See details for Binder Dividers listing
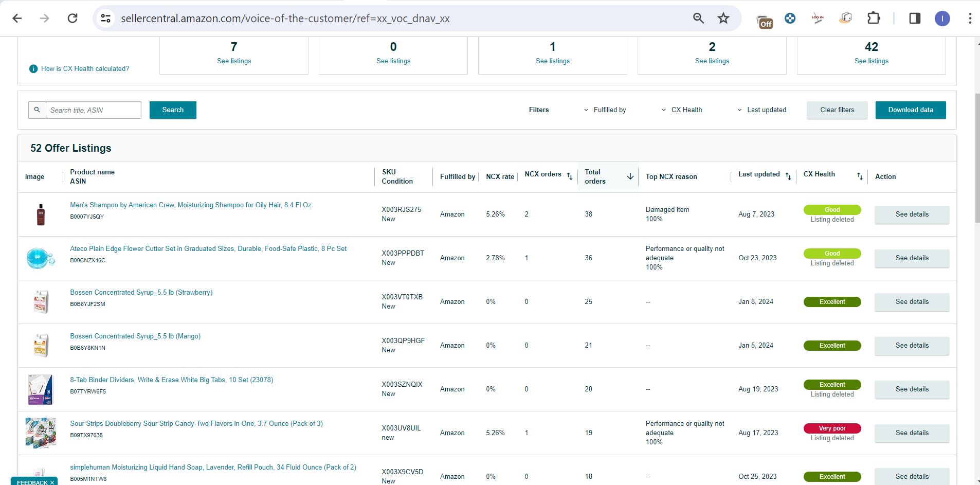The height and width of the screenshot is (485, 980). pyautogui.click(x=912, y=389)
